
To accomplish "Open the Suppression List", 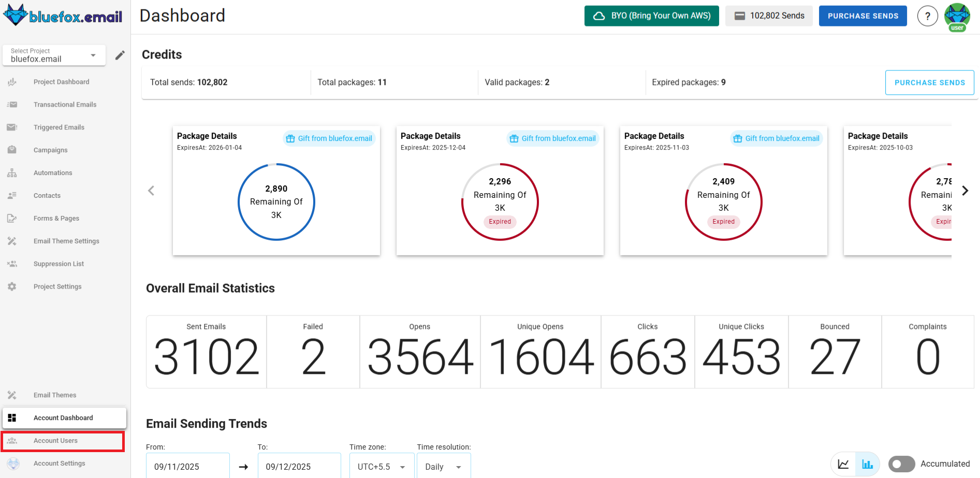I will click(58, 264).
